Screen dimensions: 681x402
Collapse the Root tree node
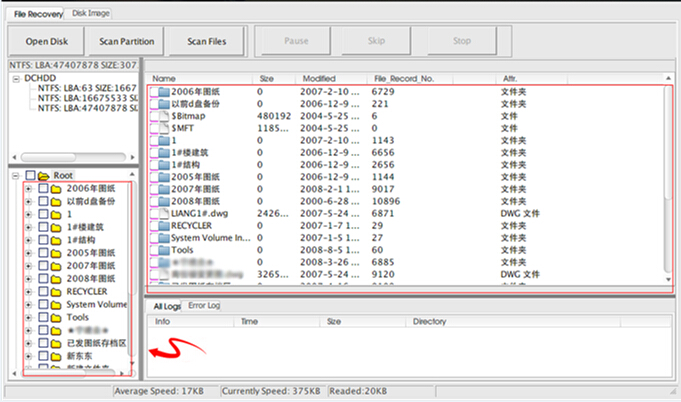[x=16, y=176]
